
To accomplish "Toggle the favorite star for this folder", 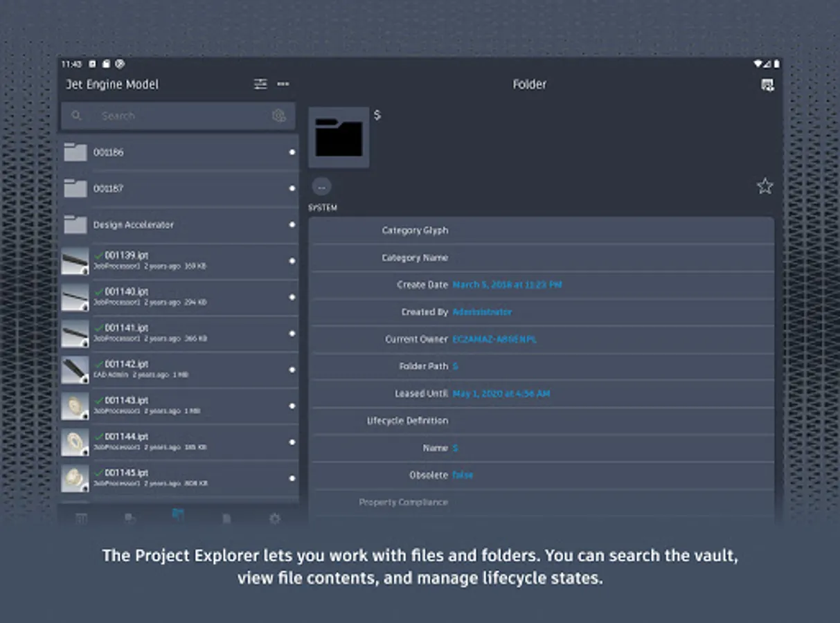I will [x=765, y=186].
